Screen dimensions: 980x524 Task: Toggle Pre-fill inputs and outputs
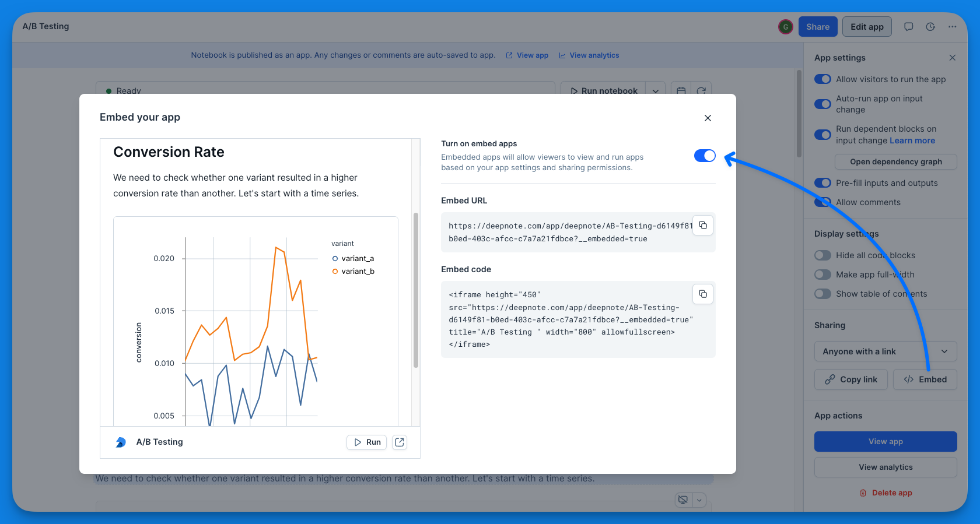[822, 183]
